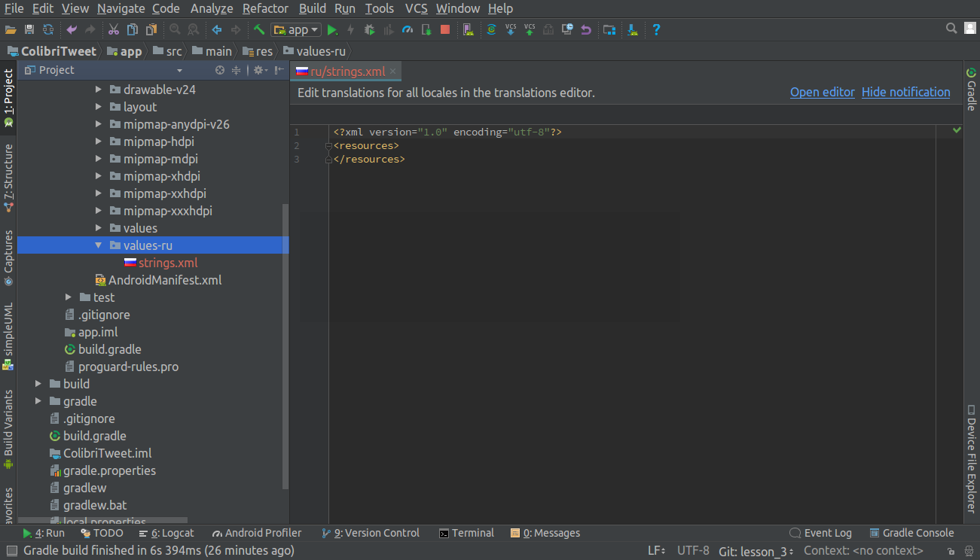Open the Android Profiler from the toolbar
Viewport: 980px width, 560px height.
[408, 30]
